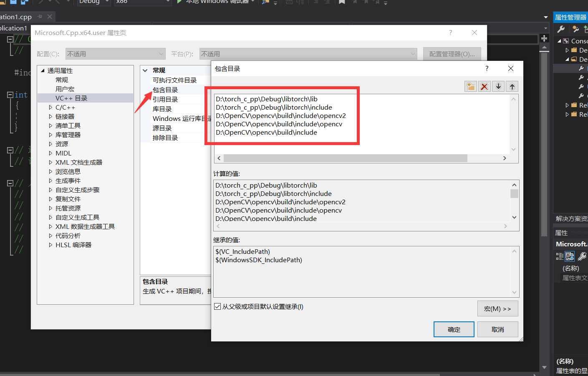Toggle 从父级或项目默认设置继承 checkbox
This screenshot has width=588, height=376.
[x=217, y=306]
